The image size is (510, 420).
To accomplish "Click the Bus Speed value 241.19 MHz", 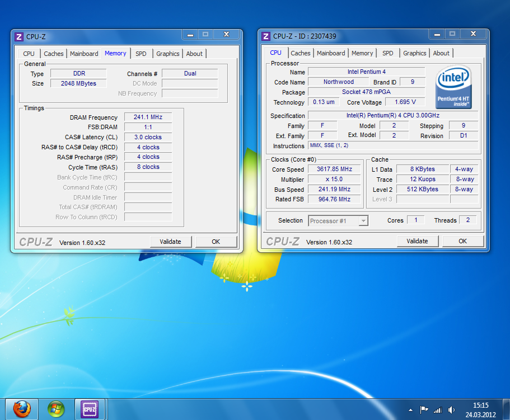I will point(334,190).
